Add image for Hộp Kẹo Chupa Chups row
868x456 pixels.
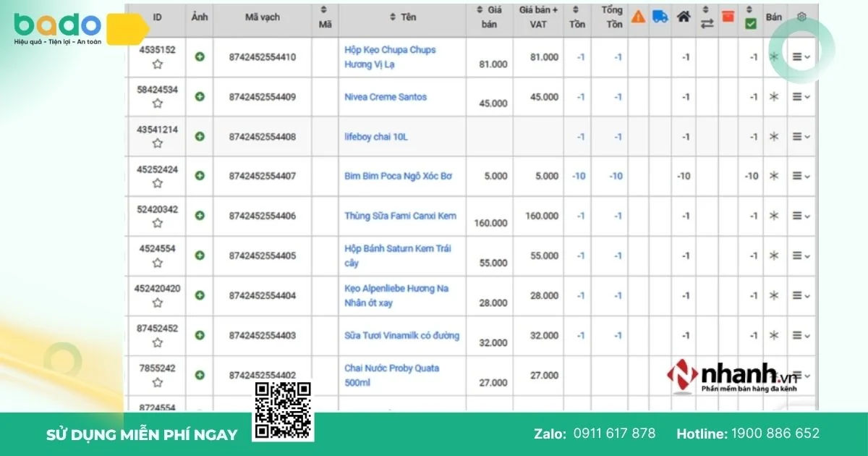click(x=200, y=56)
